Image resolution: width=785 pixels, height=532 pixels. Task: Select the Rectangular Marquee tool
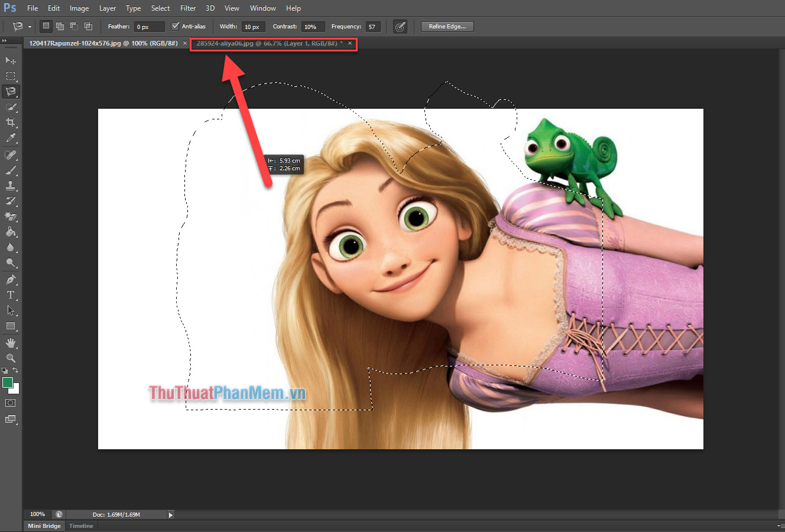coord(11,76)
